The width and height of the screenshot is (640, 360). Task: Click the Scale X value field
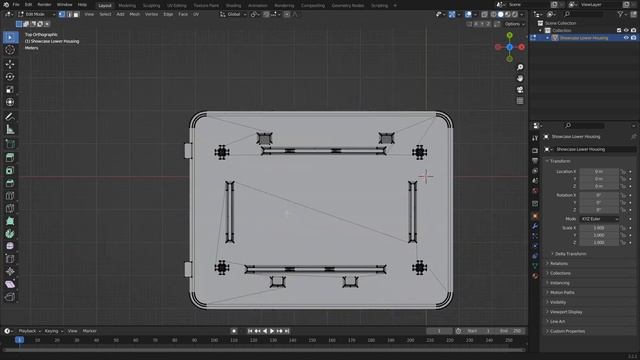(x=599, y=228)
